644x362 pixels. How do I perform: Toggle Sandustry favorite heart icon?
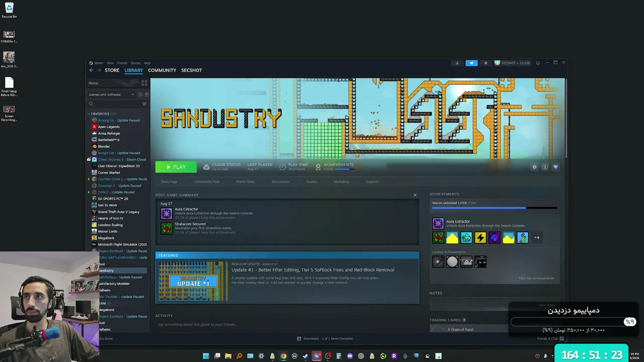pos(555,167)
